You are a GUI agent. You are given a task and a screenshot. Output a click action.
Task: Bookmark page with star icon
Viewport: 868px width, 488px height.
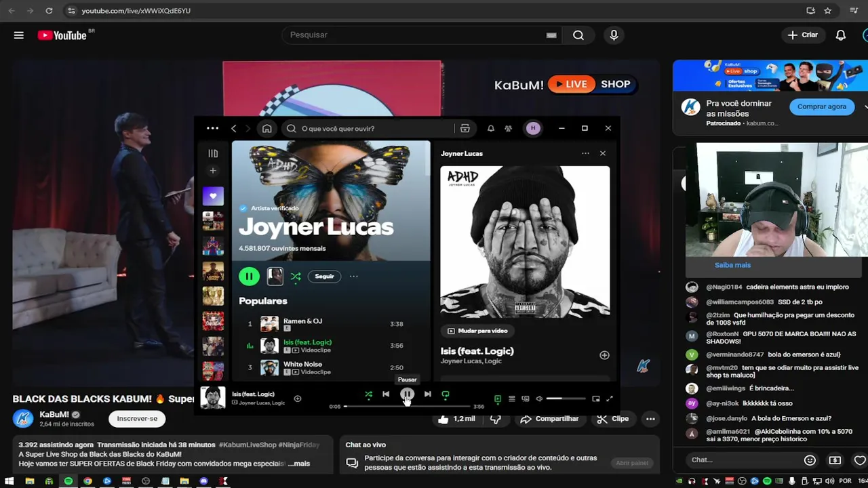click(827, 11)
